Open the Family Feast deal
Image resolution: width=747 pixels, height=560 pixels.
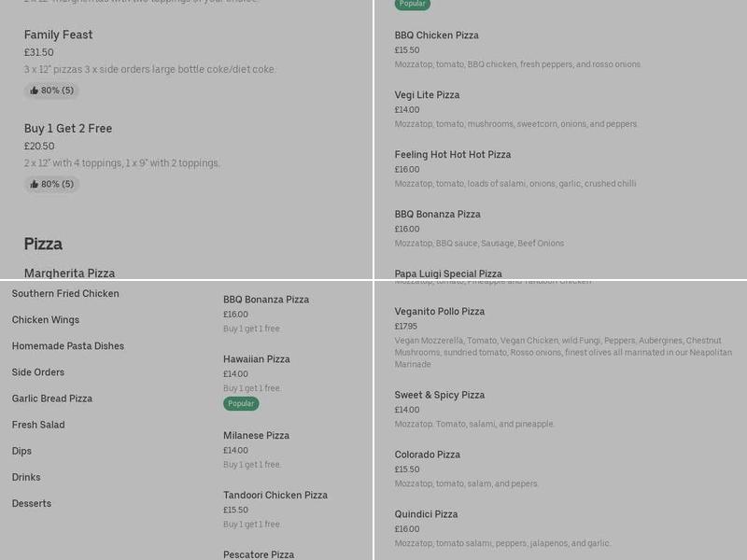click(59, 35)
